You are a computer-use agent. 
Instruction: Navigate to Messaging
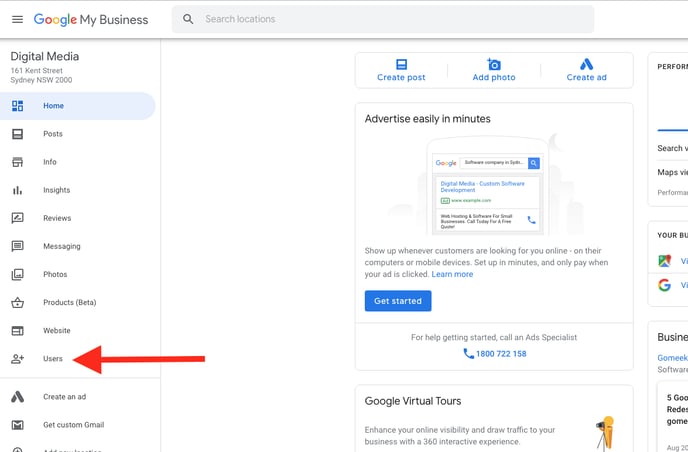coord(60,246)
